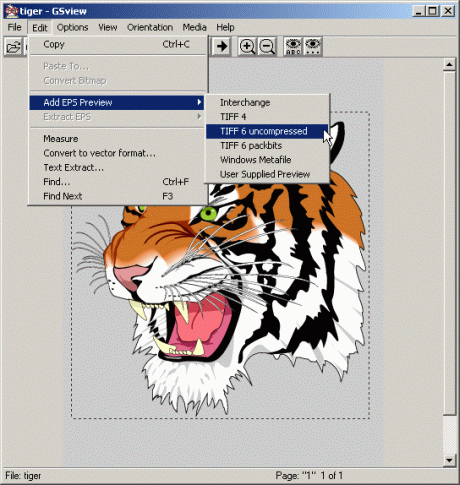Choose Find… from the Edit menu
Screen dimensions: 460x485
[x=118, y=182]
